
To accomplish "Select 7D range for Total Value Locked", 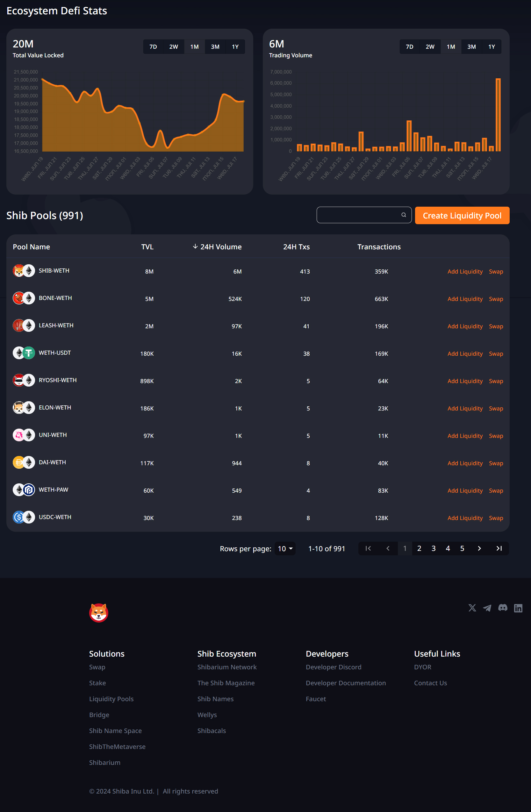I will coord(153,47).
